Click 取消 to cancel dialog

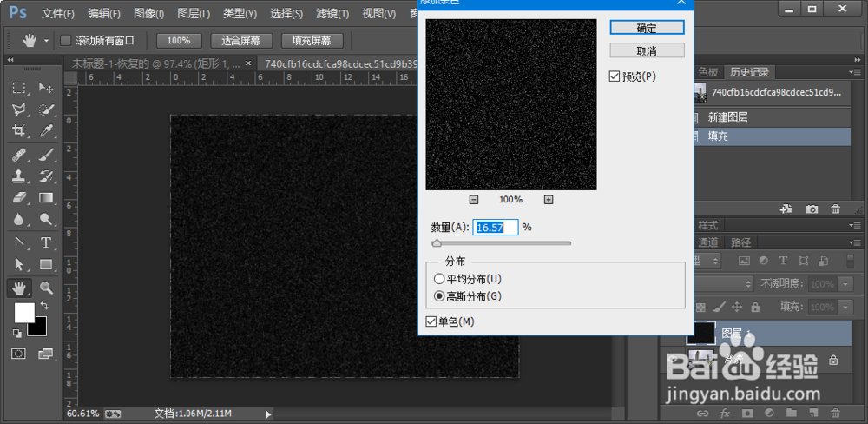[x=648, y=51]
